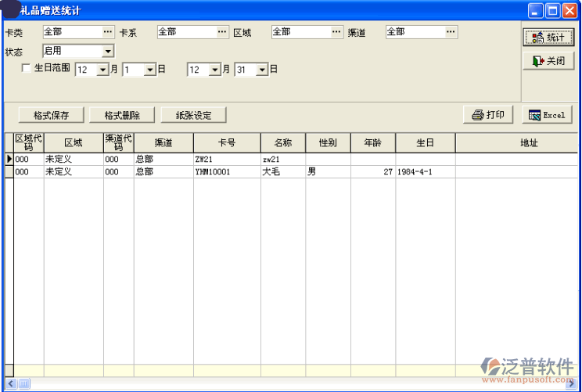Expand the 状态 dropdown showing 启用
582x392 pixels.
pyautogui.click(x=108, y=51)
